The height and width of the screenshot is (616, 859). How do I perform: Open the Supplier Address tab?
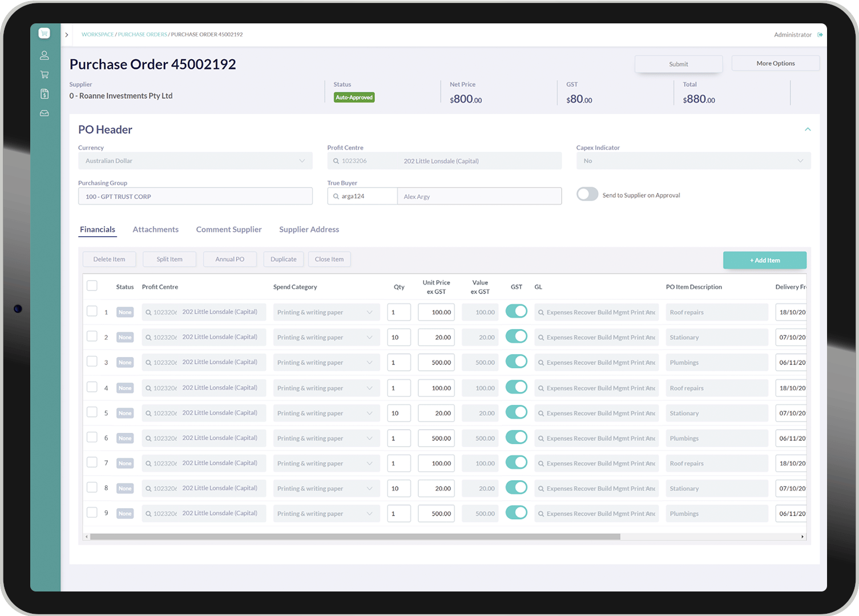(x=309, y=229)
